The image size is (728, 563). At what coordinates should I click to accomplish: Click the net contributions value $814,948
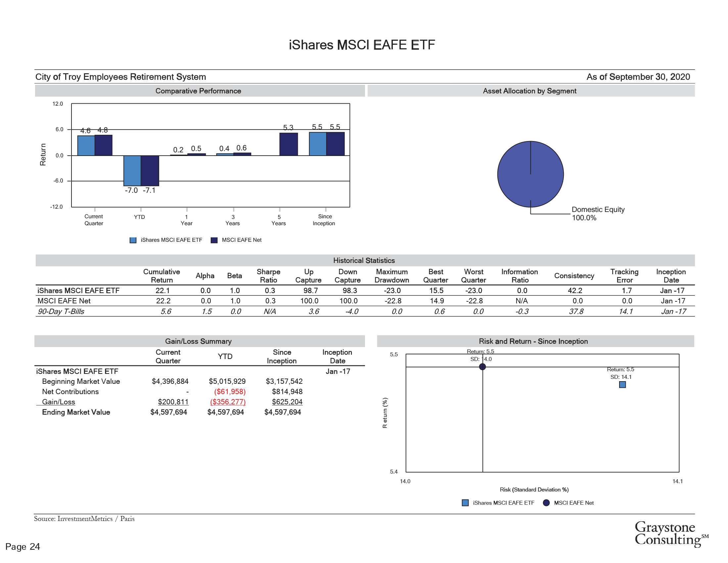pos(287,391)
